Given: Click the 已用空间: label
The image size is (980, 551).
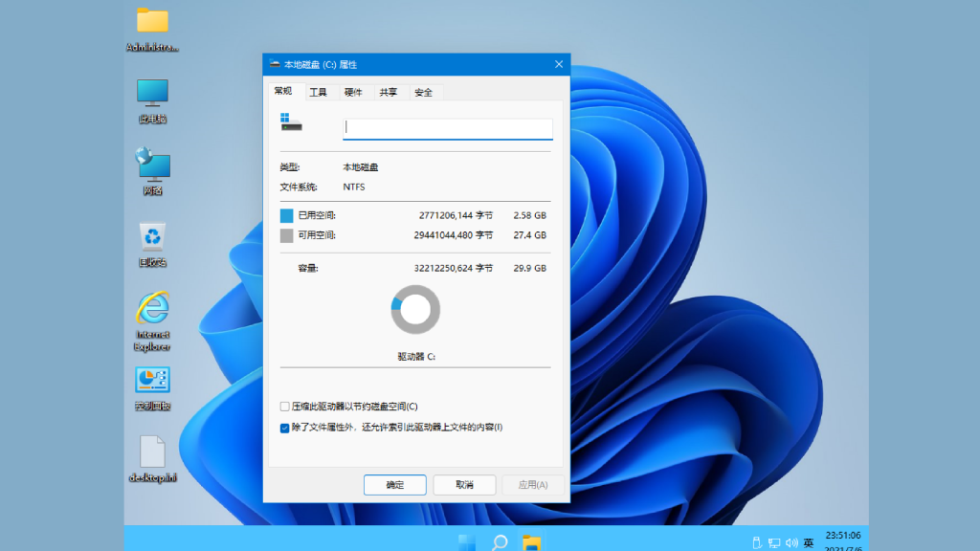Looking at the screenshot, I should [317, 215].
